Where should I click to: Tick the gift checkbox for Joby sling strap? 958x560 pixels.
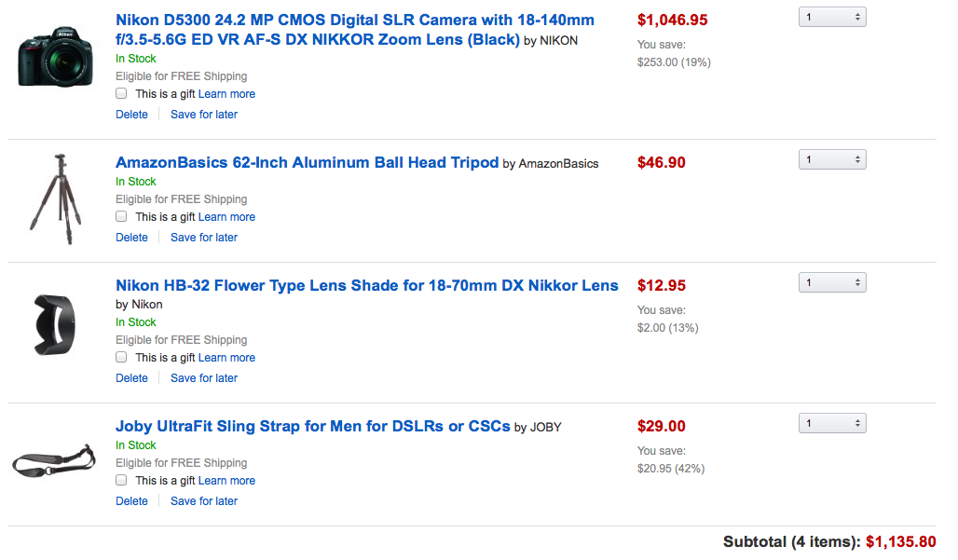(121, 481)
